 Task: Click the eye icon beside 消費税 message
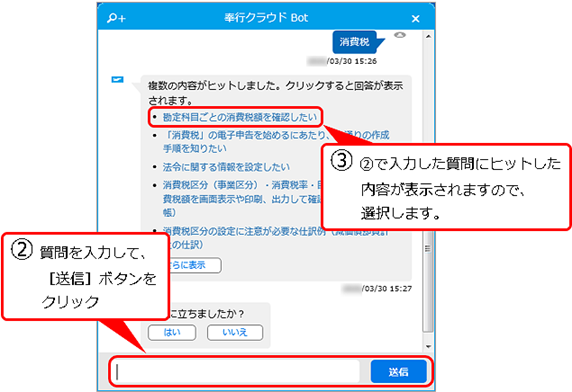point(400,35)
